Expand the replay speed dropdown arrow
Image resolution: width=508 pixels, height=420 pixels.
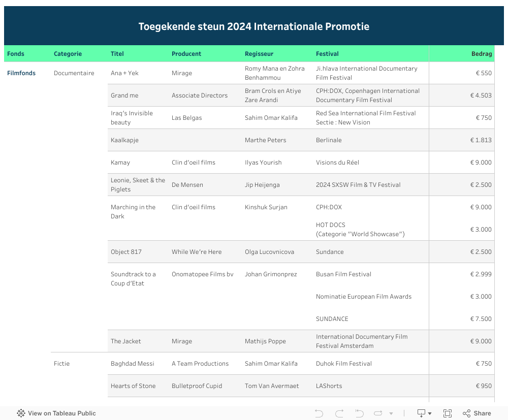391,414
